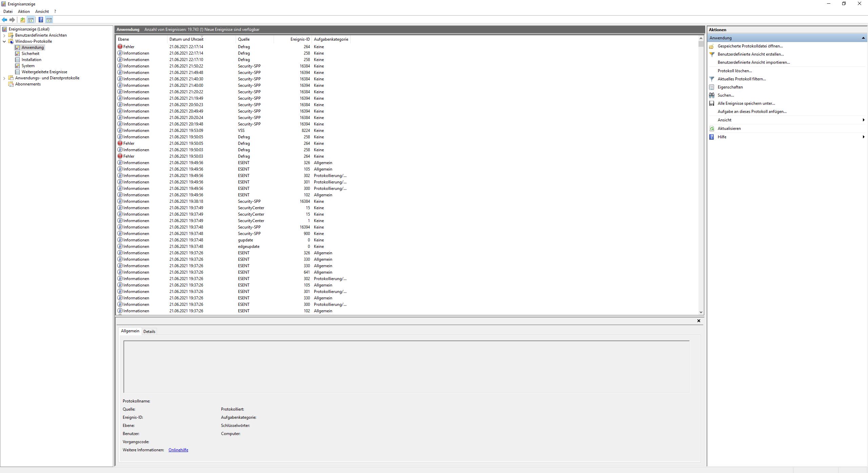Viewport: 868px width, 473px height.
Task: Open the Aktion menu
Action: [x=24, y=12]
